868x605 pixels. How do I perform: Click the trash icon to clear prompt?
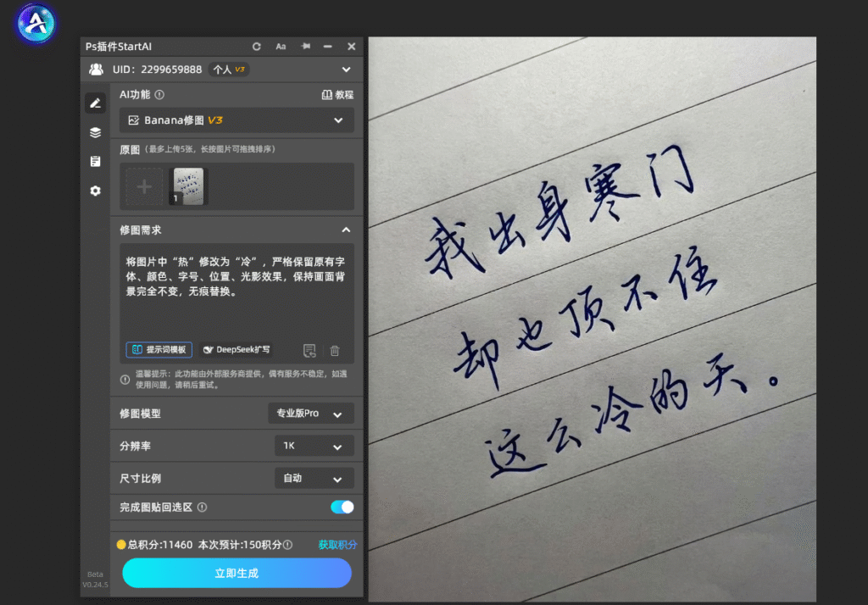coord(335,351)
